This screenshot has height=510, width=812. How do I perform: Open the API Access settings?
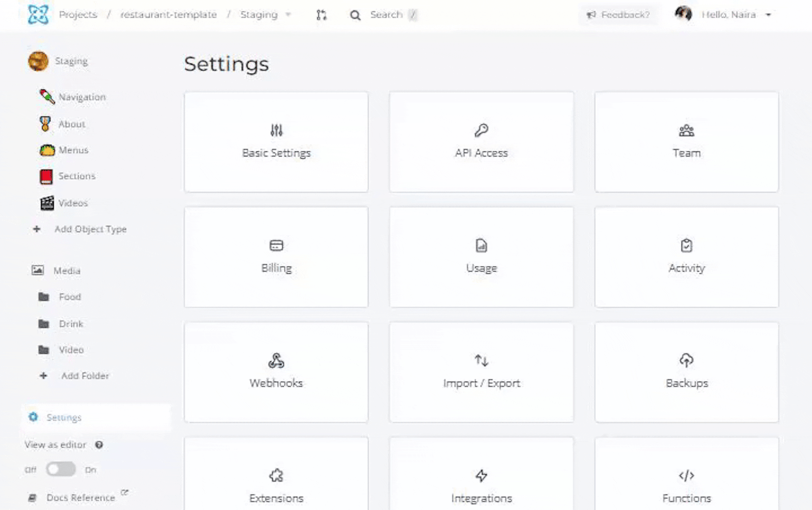[x=481, y=142]
